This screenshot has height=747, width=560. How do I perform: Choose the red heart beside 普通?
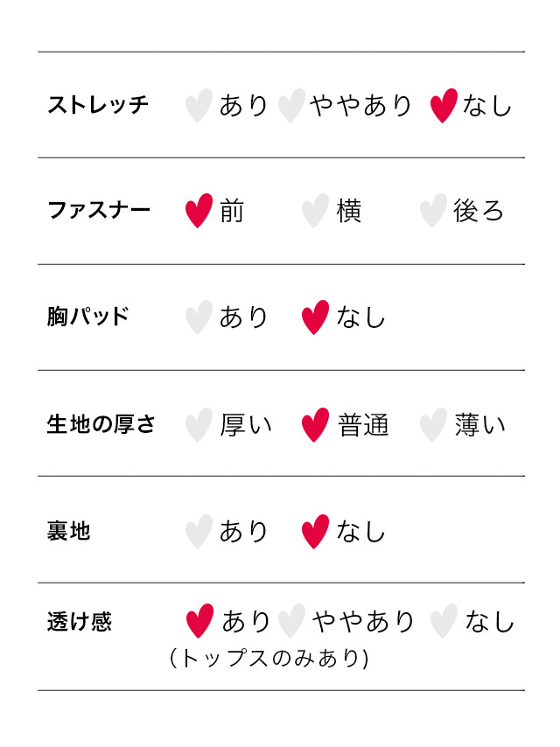315,425
